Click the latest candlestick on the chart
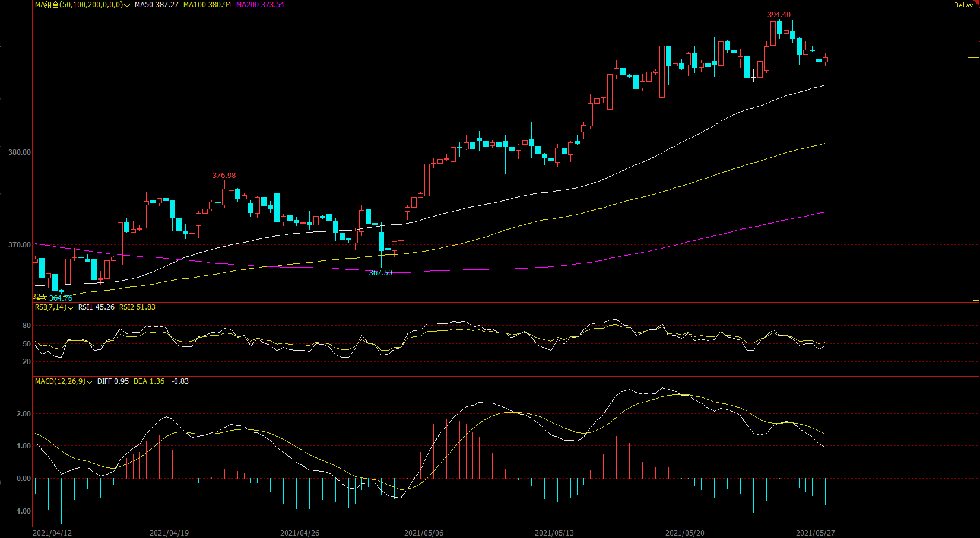Image resolution: width=980 pixels, height=538 pixels. (825, 59)
